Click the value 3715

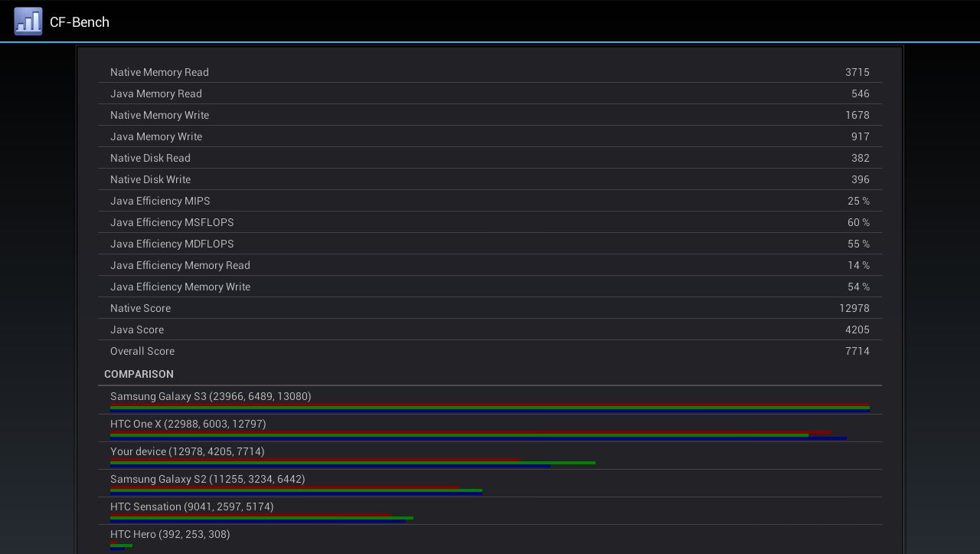click(857, 72)
